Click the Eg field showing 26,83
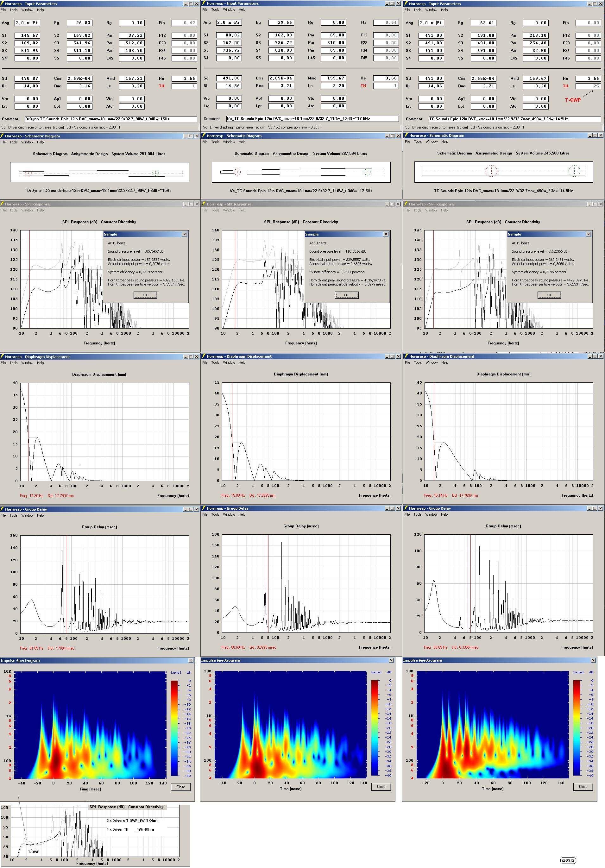Viewport: 605px width, 868px height. [79, 23]
